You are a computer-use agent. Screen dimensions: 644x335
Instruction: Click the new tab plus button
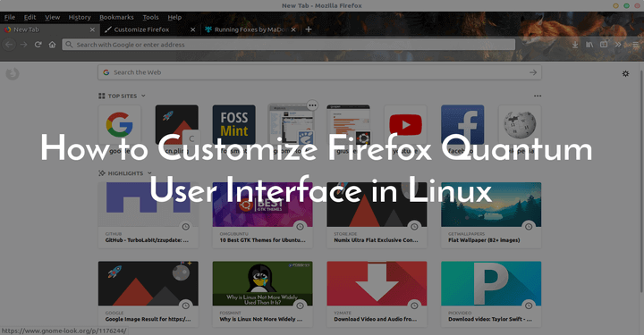pyautogui.click(x=309, y=29)
